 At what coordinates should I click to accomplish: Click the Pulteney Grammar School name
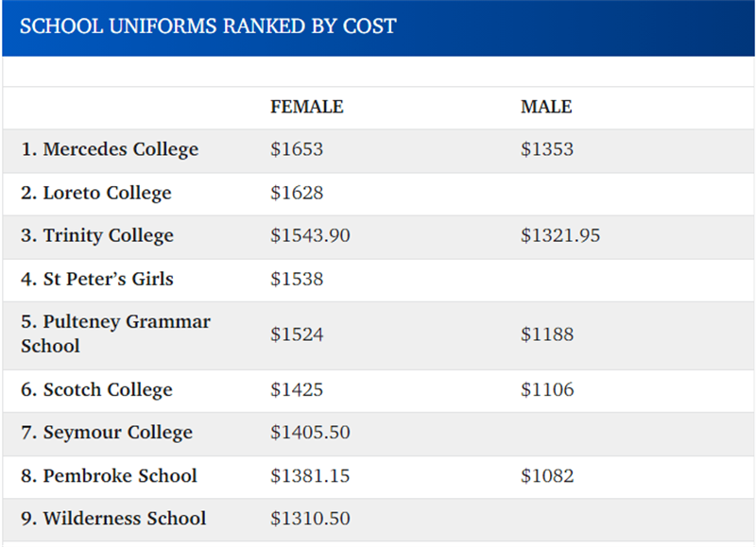pos(115,333)
